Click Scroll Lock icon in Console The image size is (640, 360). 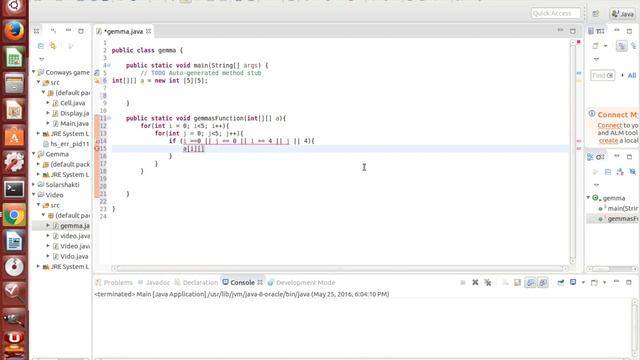point(518,282)
